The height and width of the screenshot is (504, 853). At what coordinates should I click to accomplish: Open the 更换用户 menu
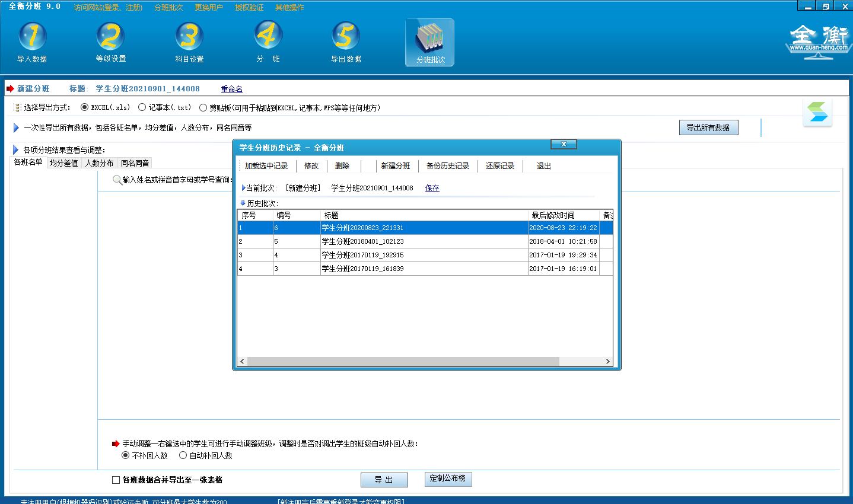coord(209,8)
